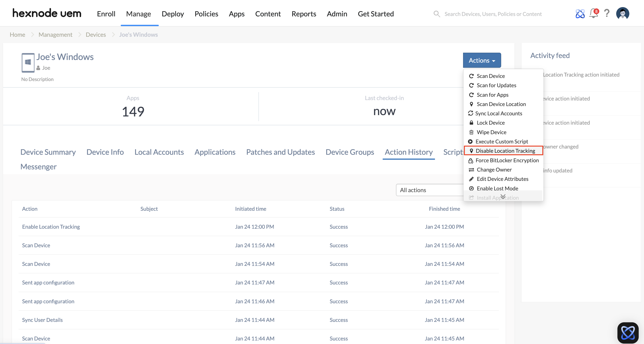Viewport: 644px width, 344px height.
Task: Open the user profile avatar
Action: pyautogui.click(x=623, y=13)
